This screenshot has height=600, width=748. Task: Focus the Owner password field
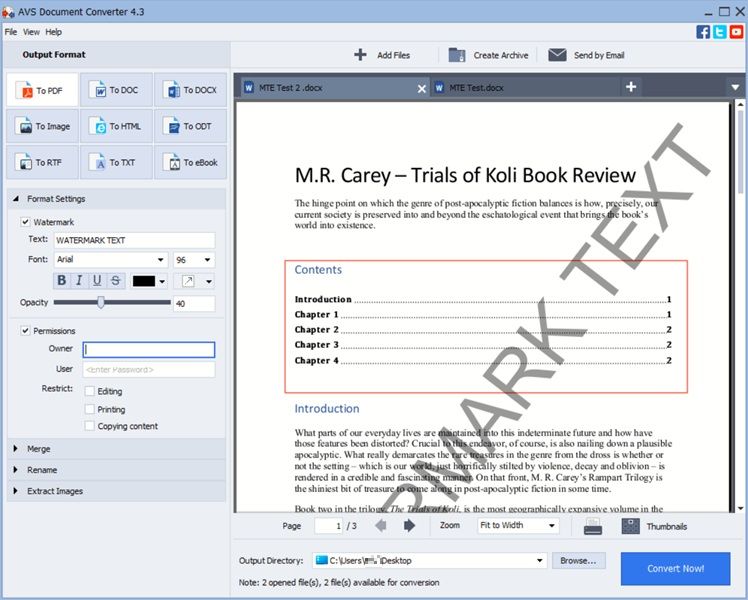pyautogui.click(x=149, y=350)
